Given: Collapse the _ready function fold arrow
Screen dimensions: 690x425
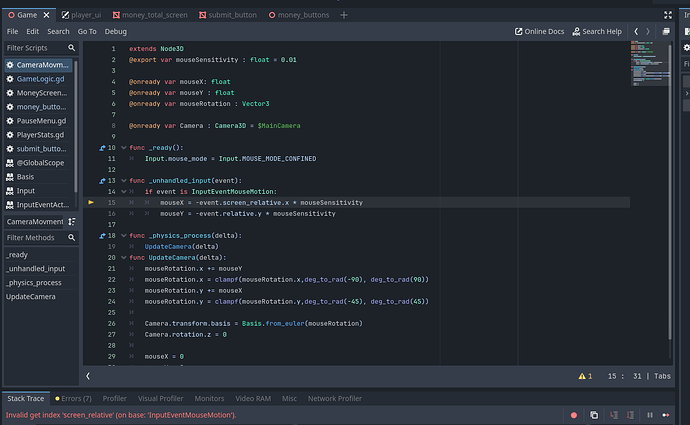Looking at the screenshot, I should (x=124, y=148).
